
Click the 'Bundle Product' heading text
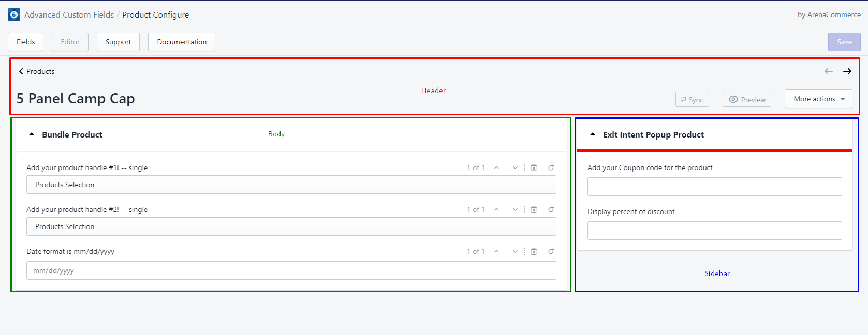[x=72, y=134]
